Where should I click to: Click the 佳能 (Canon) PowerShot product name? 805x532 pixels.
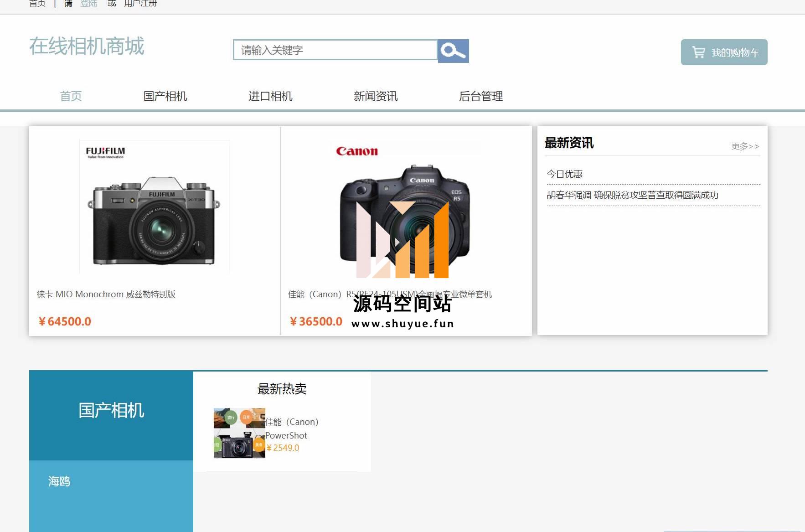click(x=292, y=429)
